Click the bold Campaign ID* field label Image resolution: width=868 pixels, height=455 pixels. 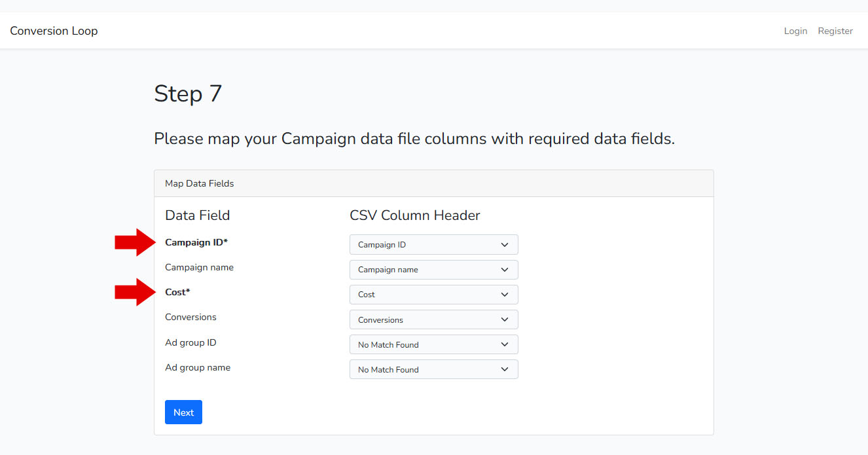(x=196, y=242)
